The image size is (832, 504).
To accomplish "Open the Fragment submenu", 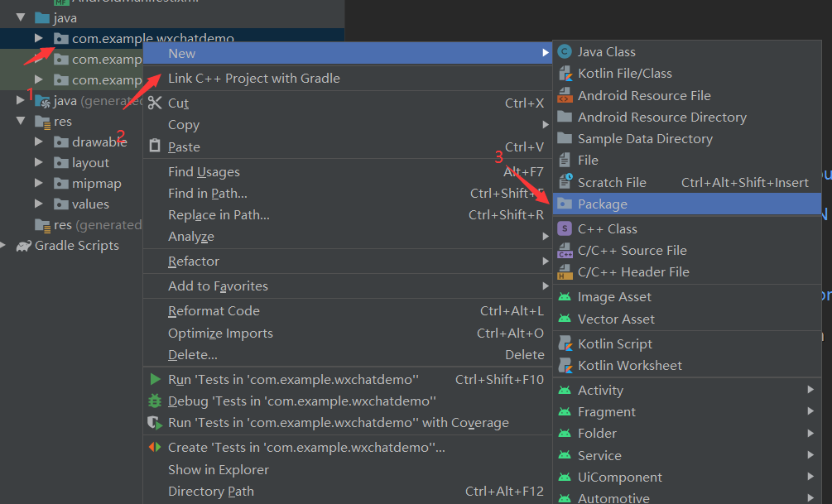I will pyautogui.click(x=687, y=411).
